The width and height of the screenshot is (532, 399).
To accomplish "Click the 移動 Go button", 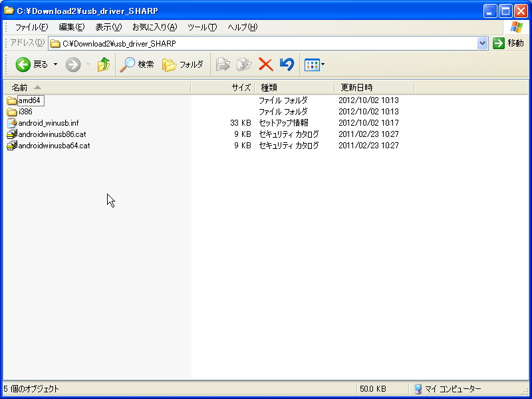I will [508, 43].
